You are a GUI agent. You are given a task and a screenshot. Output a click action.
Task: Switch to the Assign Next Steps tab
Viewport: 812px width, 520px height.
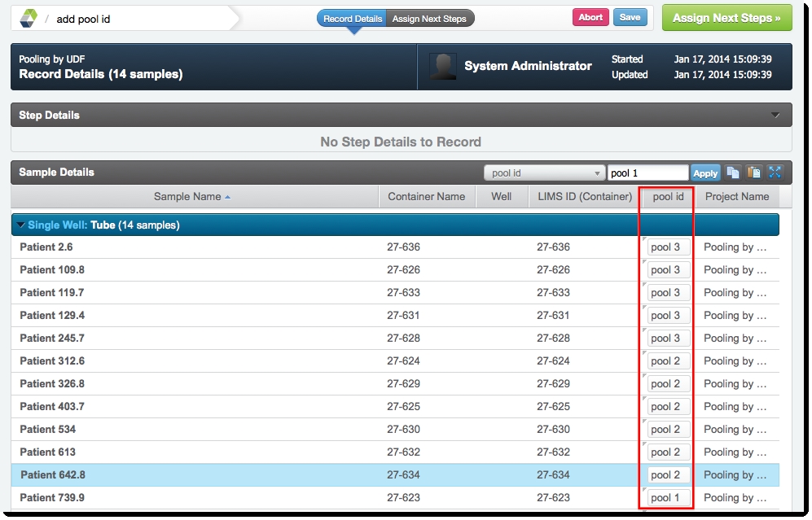tap(429, 19)
